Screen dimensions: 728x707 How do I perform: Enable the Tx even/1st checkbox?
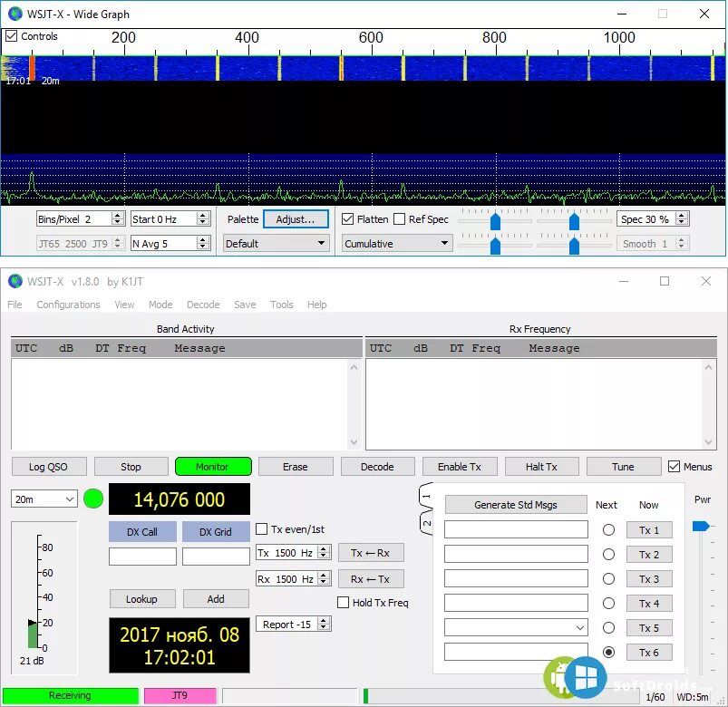262,529
